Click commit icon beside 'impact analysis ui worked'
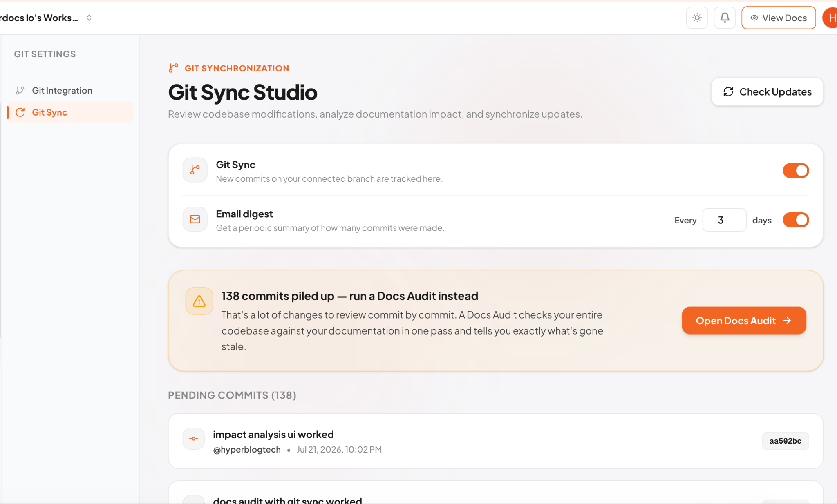This screenshot has width=837, height=504. (x=194, y=439)
